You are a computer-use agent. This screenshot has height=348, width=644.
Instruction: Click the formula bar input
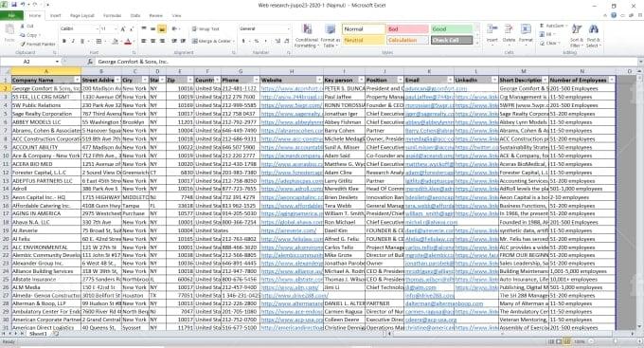pos(366,62)
